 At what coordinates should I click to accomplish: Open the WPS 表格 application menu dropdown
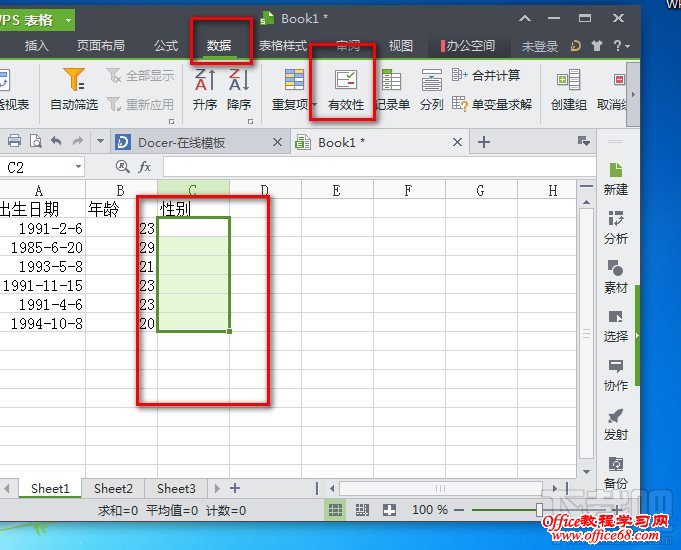pyautogui.click(x=68, y=20)
